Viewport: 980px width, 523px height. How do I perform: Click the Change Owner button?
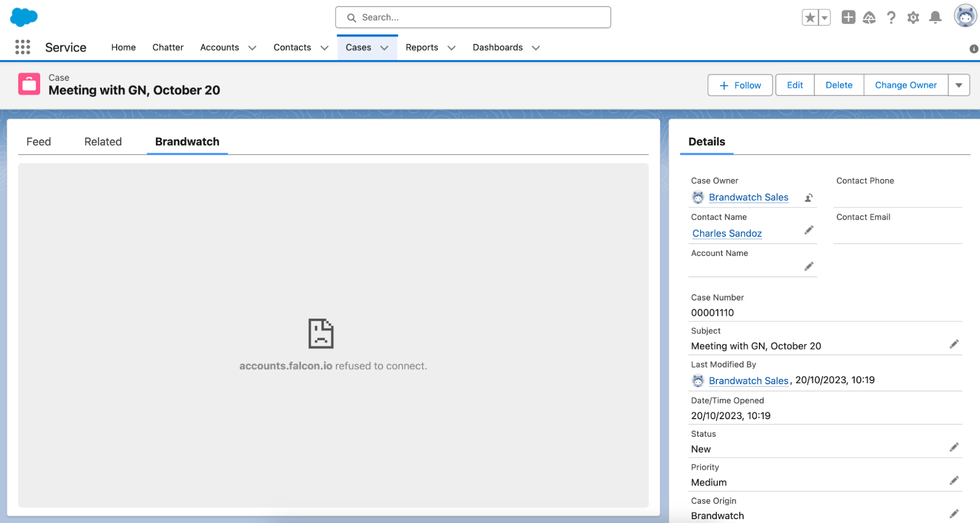(x=906, y=85)
